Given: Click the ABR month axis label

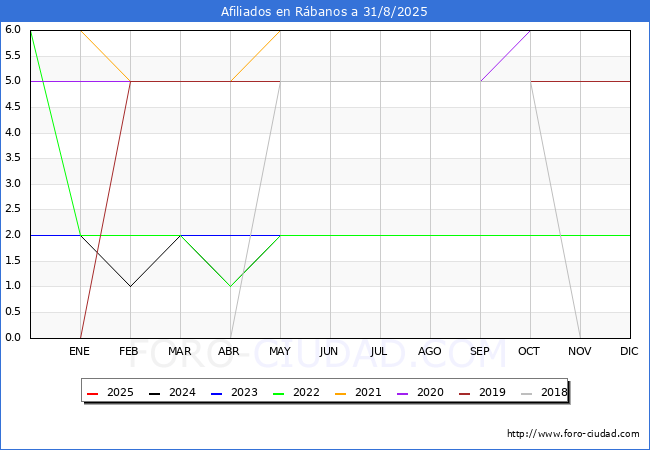Looking at the screenshot, I should click(x=229, y=351).
